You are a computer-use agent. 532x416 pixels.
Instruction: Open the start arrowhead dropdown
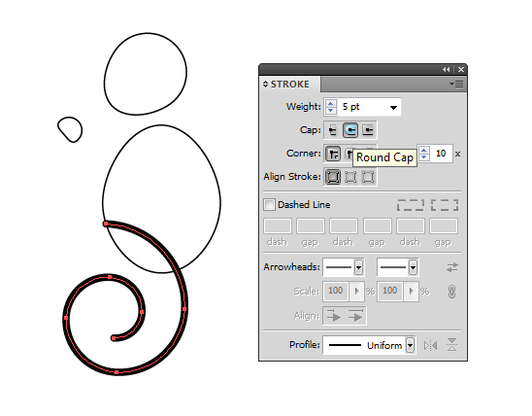[358, 267]
